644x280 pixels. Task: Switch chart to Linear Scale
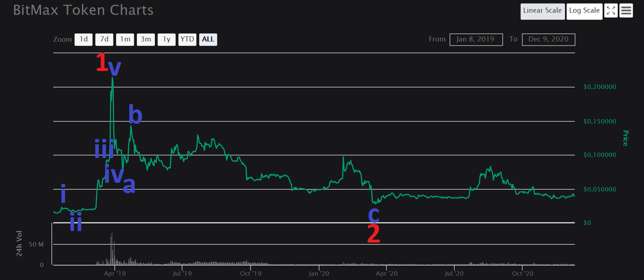coord(542,11)
